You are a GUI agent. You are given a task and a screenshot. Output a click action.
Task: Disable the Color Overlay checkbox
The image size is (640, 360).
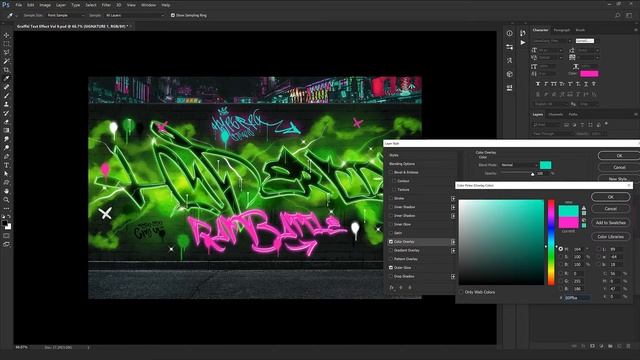pyautogui.click(x=391, y=242)
